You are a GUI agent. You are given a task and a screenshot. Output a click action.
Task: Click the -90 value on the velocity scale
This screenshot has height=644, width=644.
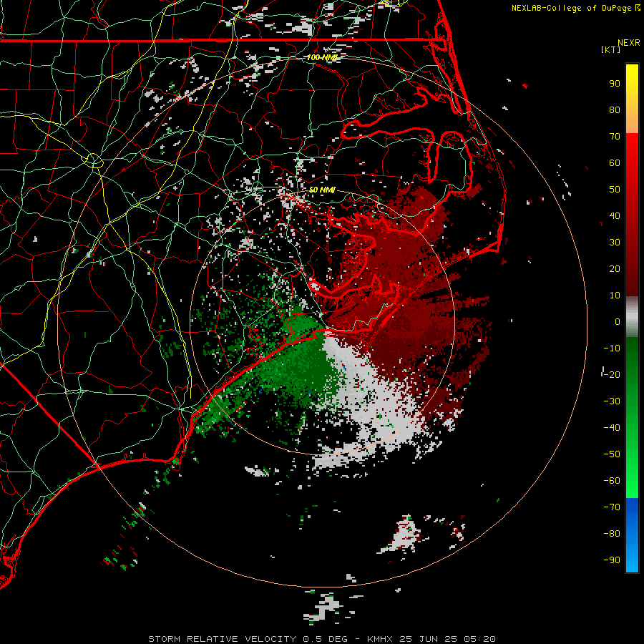(x=612, y=560)
